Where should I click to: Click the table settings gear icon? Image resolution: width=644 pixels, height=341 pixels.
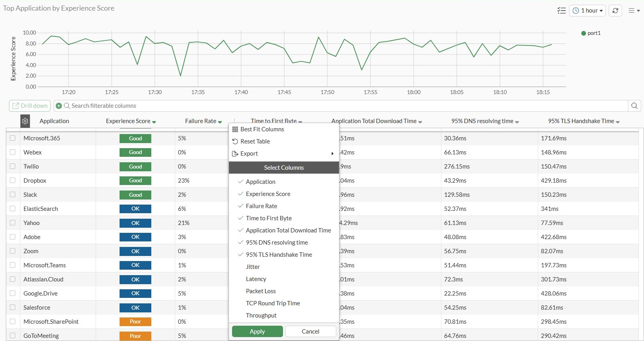pyautogui.click(x=25, y=121)
